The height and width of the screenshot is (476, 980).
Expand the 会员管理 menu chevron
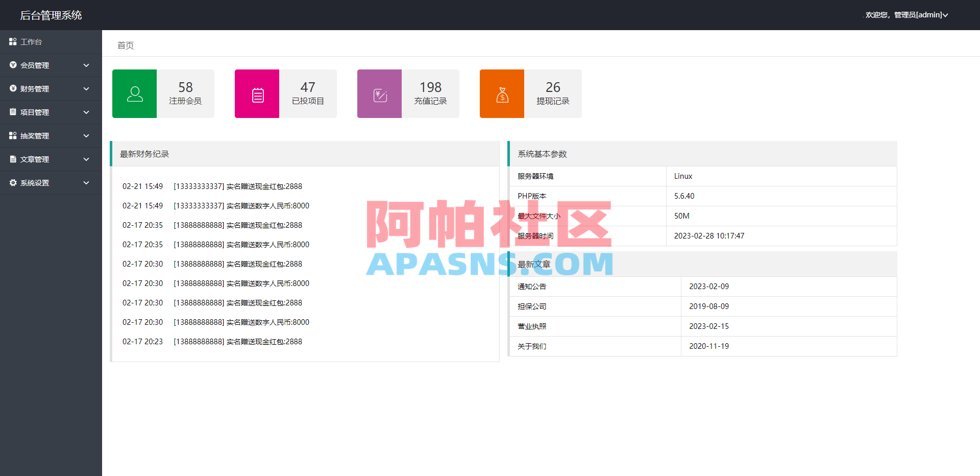pyautogui.click(x=86, y=65)
